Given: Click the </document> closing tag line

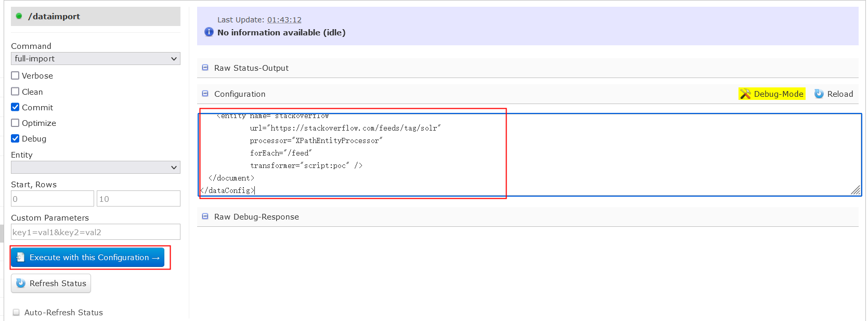Looking at the screenshot, I should tap(231, 178).
